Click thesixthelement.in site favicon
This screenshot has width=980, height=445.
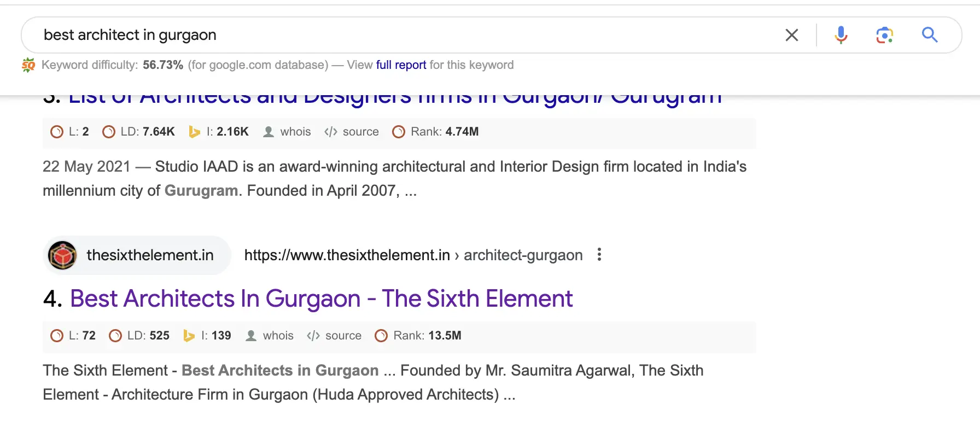pos(63,255)
